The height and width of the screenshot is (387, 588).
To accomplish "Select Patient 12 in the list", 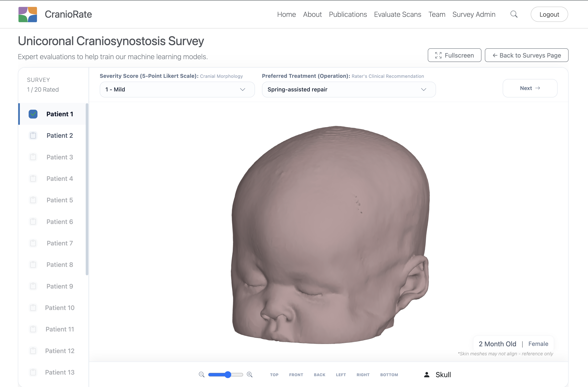I will point(53,351).
